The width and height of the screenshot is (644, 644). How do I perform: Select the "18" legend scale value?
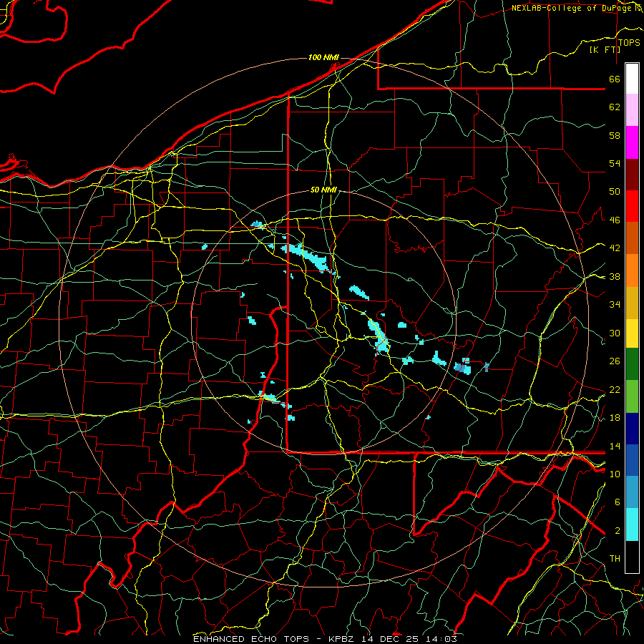(615, 418)
